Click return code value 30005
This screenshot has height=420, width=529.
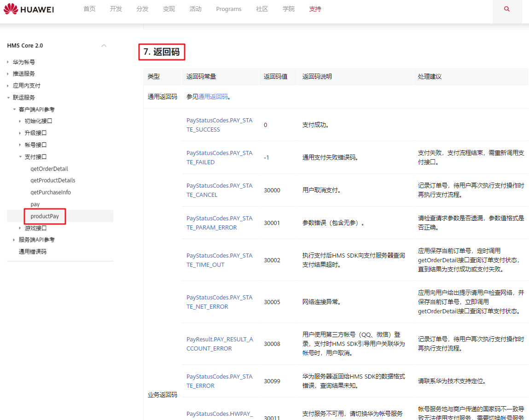[x=272, y=302]
